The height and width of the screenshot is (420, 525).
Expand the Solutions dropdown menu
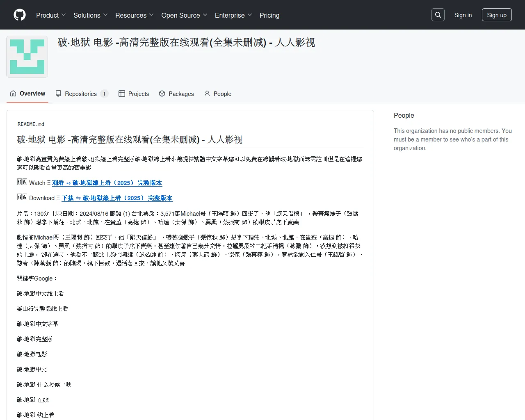pos(90,15)
